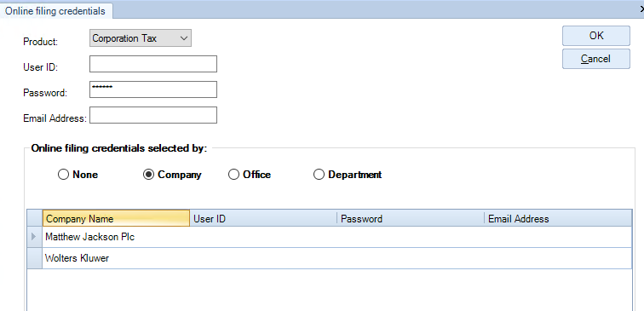Image resolution: width=644 pixels, height=311 pixels.
Task: Click Email Address cell for Wolters Kluwer
Action: (x=558, y=258)
